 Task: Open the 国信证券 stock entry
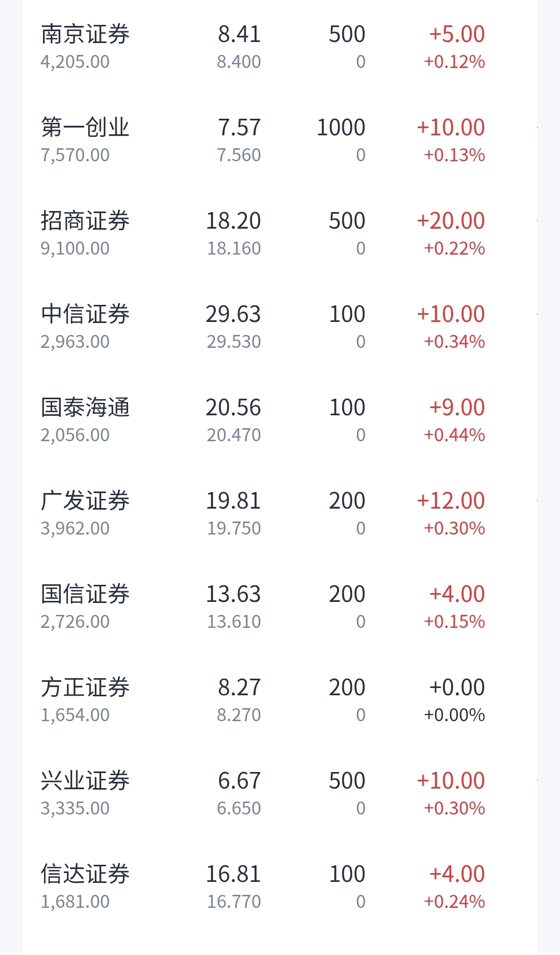pos(280,607)
